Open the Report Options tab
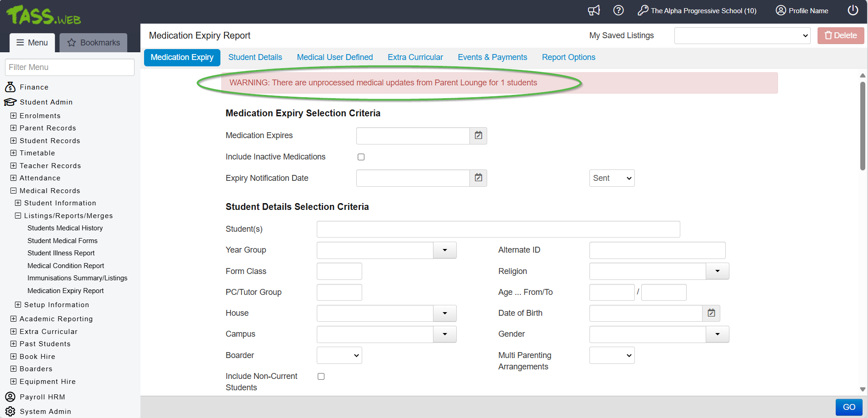Screen dimensions: 868x418 click(x=568, y=58)
